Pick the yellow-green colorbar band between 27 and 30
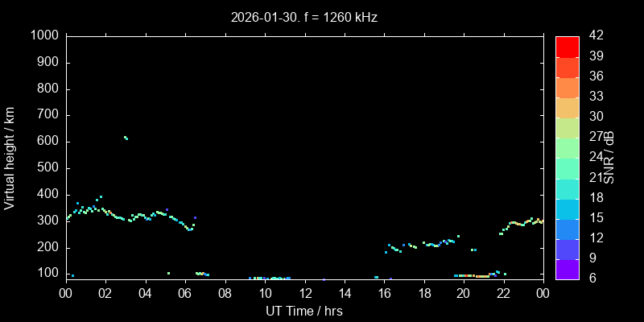Image resolution: width=644 pixels, height=322 pixels. pyautogui.click(x=568, y=127)
